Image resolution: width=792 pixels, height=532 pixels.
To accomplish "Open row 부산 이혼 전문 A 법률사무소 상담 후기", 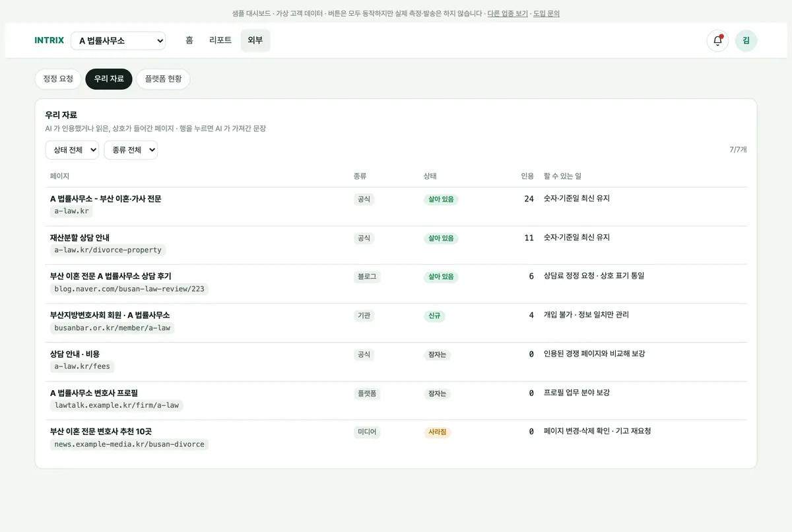I will point(396,284).
